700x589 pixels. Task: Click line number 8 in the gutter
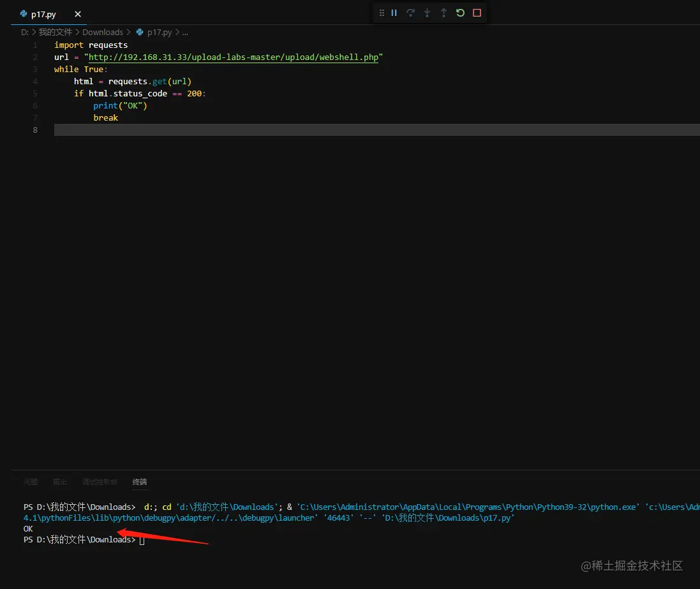[x=35, y=130]
